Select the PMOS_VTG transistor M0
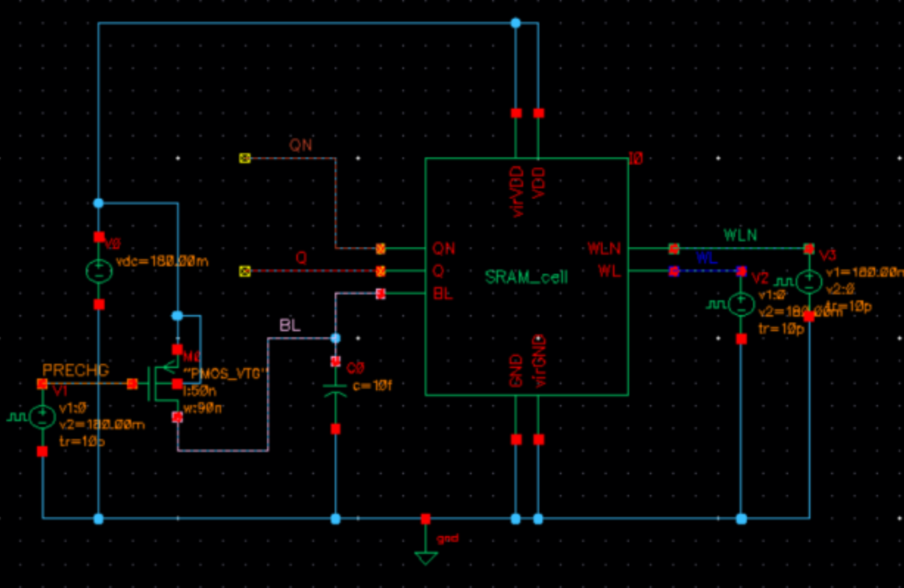Screen dimensions: 904x588 click(x=164, y=383)
